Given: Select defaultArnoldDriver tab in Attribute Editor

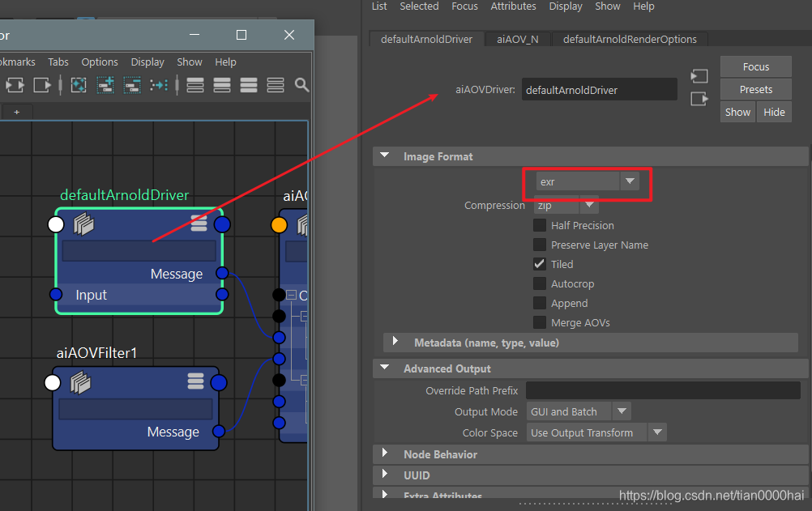Looking at the screenshot, I should (426, 40).
